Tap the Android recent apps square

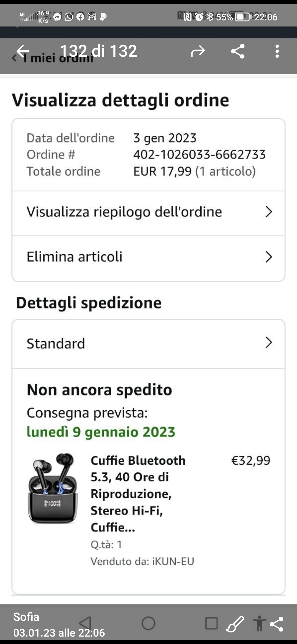coord(211,623)
